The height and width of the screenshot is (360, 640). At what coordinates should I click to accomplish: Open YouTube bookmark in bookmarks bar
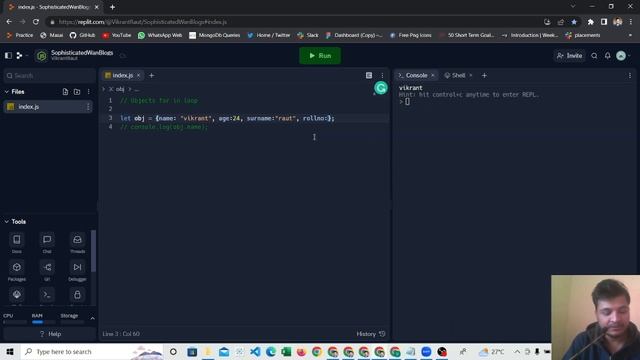point(117,36)
